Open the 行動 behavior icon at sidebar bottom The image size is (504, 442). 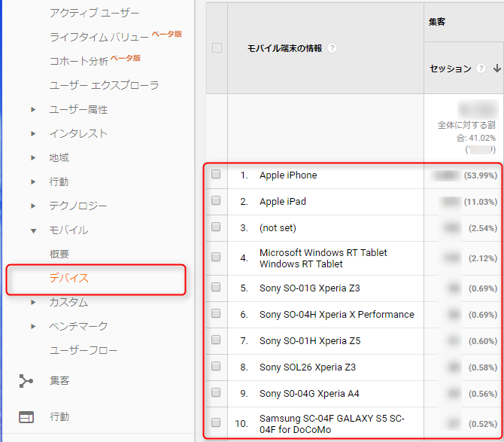coord(26,417)
